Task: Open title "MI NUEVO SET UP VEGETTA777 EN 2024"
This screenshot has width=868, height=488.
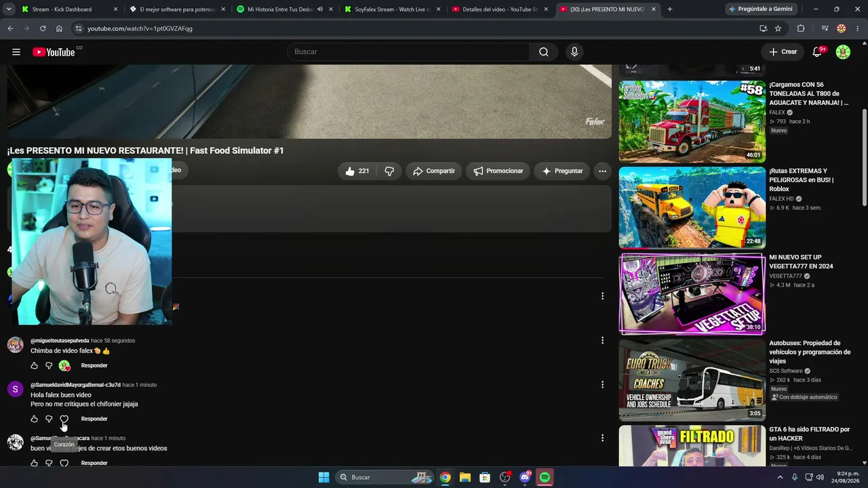Action: tap(801, 262)
